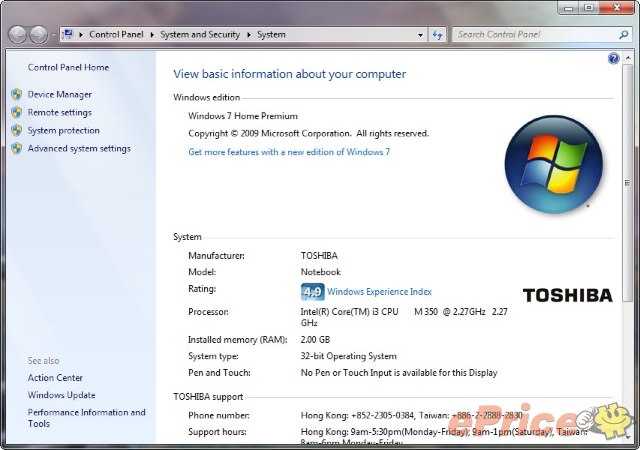This screenshot has width=640, height=450.
Task: Open Help via the blue question mark
Action: [613, 58]
